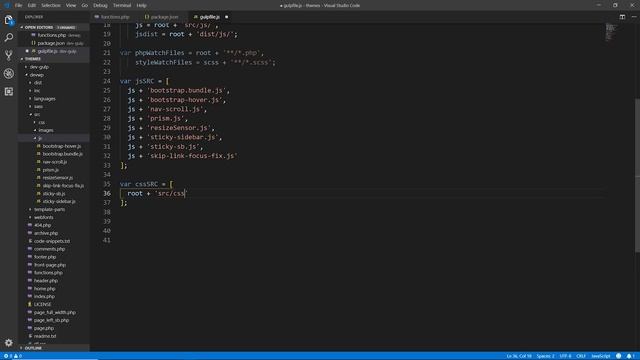Open the Edit menu
Viewport: 640px width, 360px height.
tap(31, 5)
